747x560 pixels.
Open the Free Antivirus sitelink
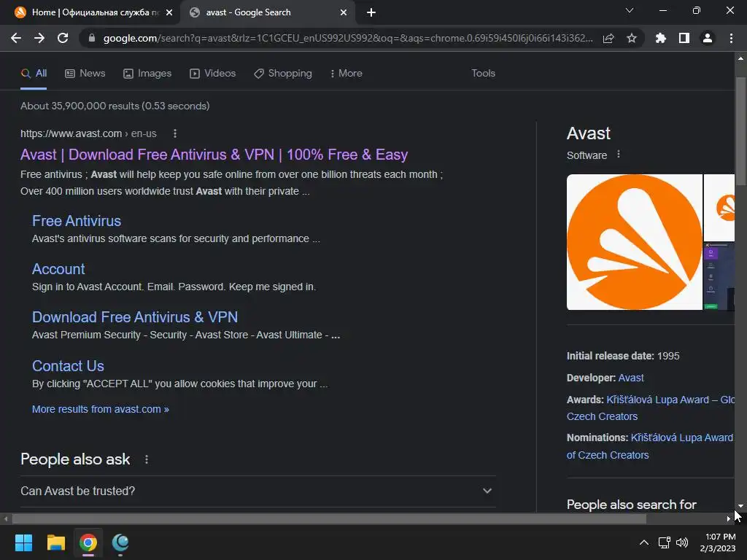pos(76,221)
